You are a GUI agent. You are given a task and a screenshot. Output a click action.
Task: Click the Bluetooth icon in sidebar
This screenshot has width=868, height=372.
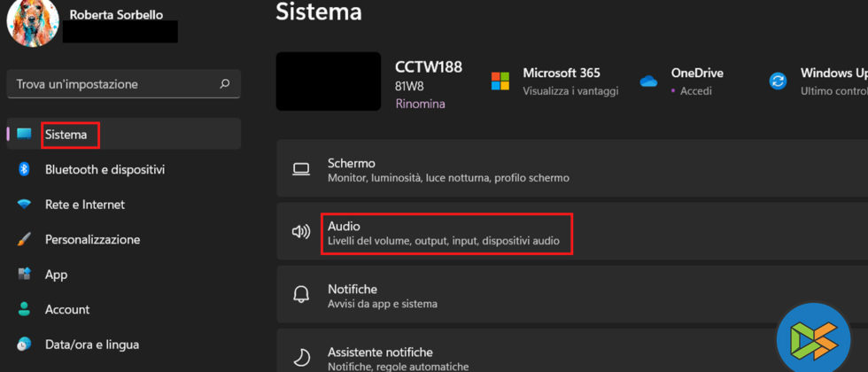[x=25, y=169]
